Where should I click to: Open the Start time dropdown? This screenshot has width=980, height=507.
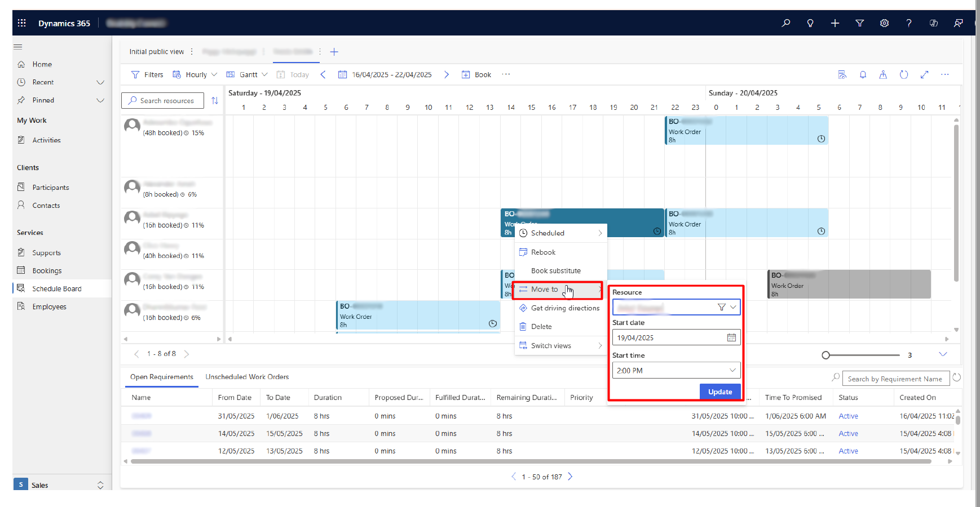tap(732, 370)
